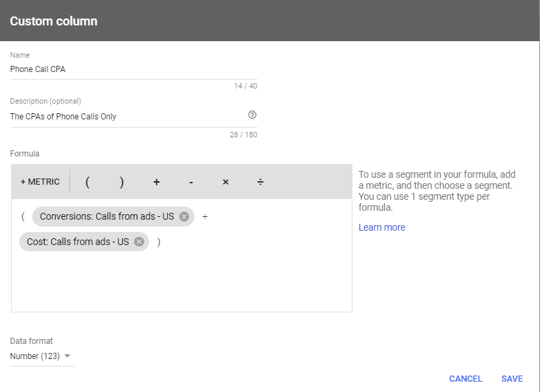The height and width of the screenshot is (392, 540).
Task: Save the custom column
Action: [x=512, y=378]
